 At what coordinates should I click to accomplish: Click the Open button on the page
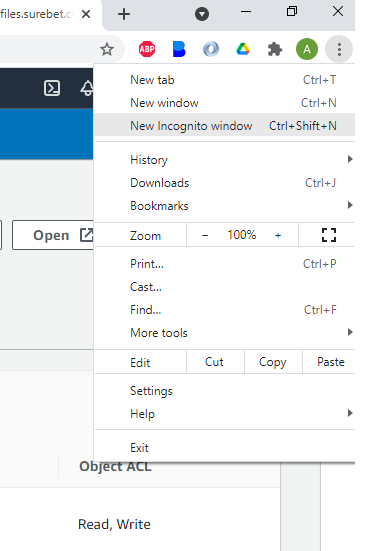(53, 235)
